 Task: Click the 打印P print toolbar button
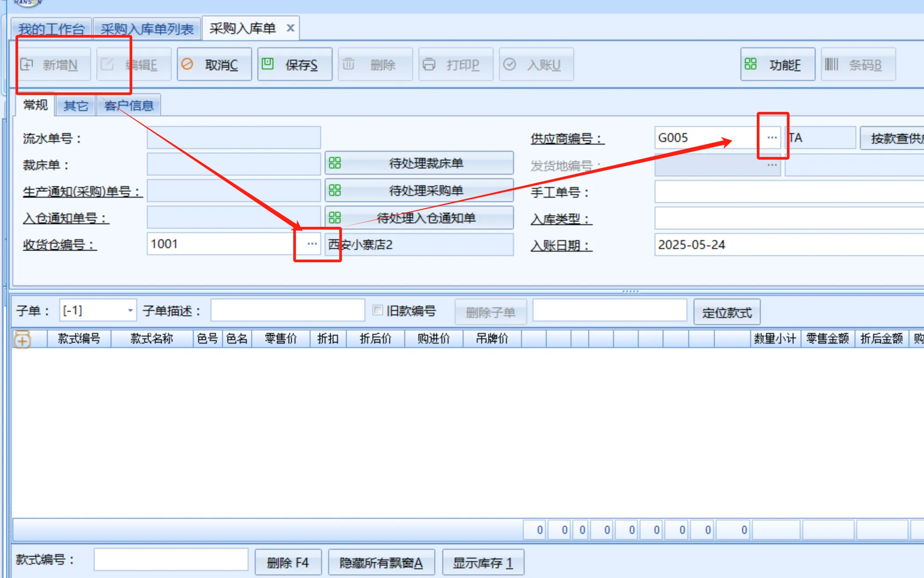[456, 65]
